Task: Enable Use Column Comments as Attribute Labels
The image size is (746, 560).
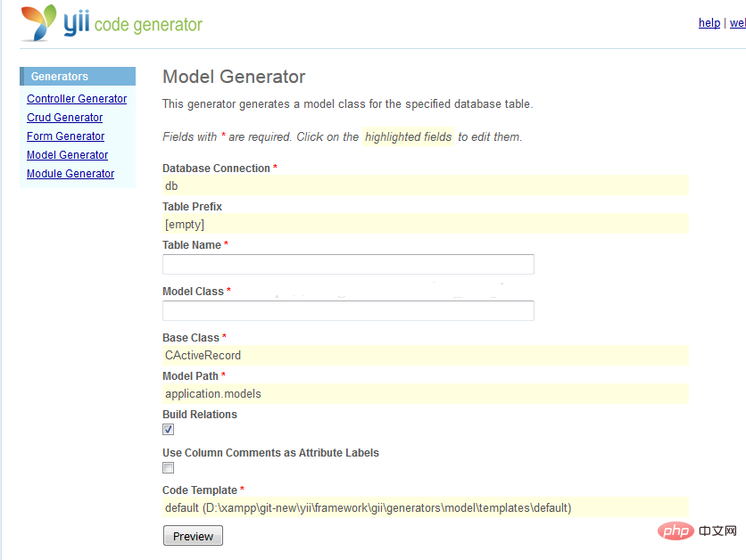Action: (x=169, y=468)
